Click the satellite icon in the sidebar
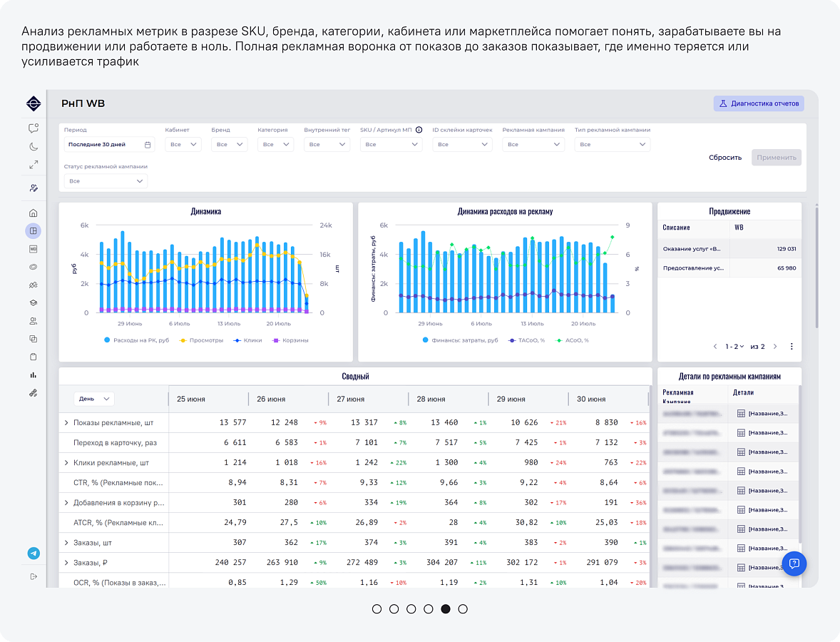This screenshot has width=840, height=642. pyautogui.click(x=34, y=393)
